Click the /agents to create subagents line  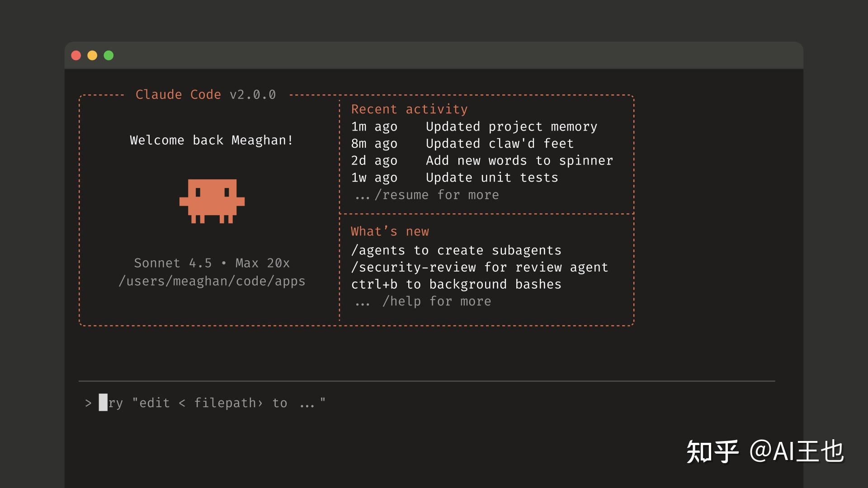456,250
